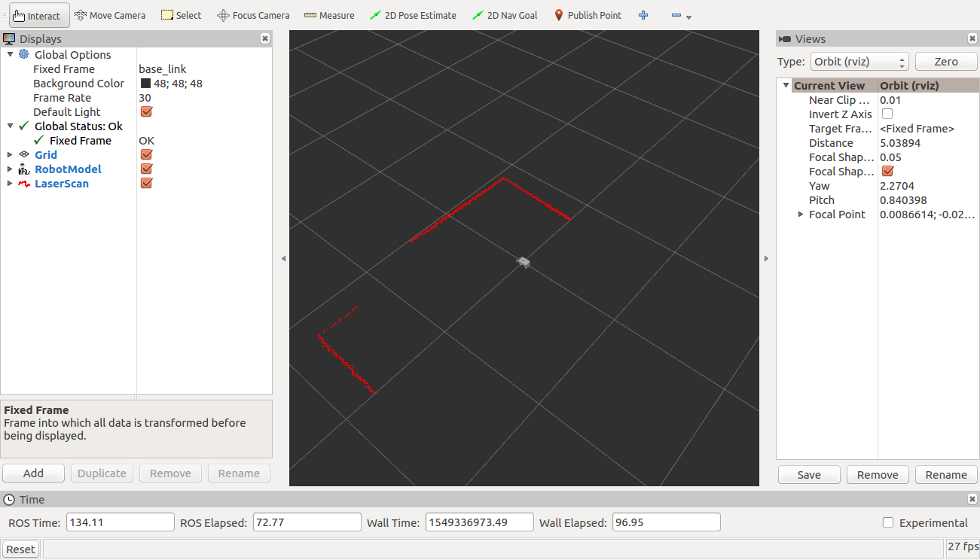980x560 pixels.
Task: Pick the 2D Pose Estimate tool
Action: pos(413,15)
